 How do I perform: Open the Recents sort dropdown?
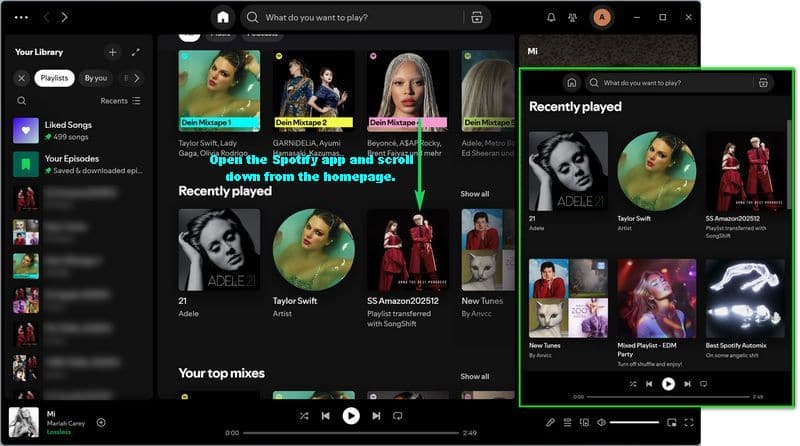120,101
